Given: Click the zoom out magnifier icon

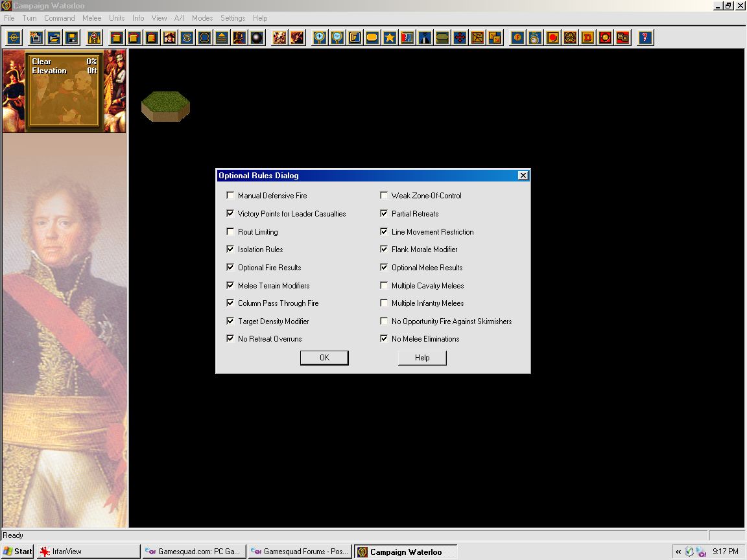Looking at the screenshot, I should [x=337, y=38].
